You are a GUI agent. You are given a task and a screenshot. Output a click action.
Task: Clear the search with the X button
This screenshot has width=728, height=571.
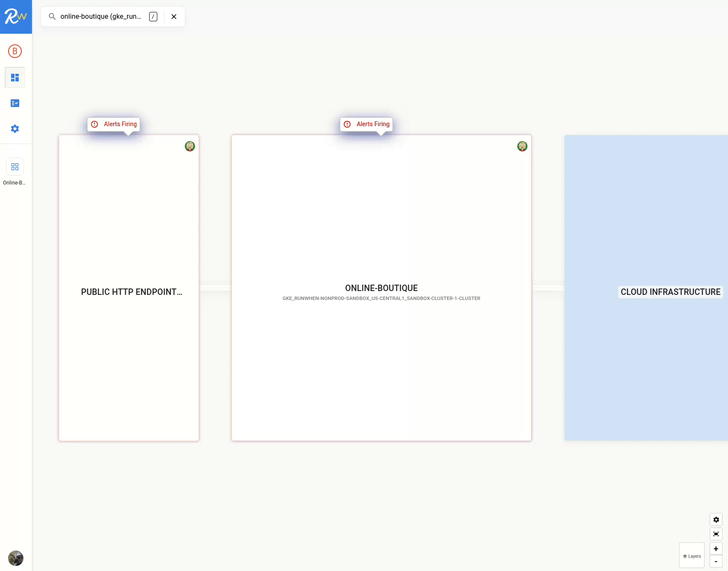coord(174,17)
